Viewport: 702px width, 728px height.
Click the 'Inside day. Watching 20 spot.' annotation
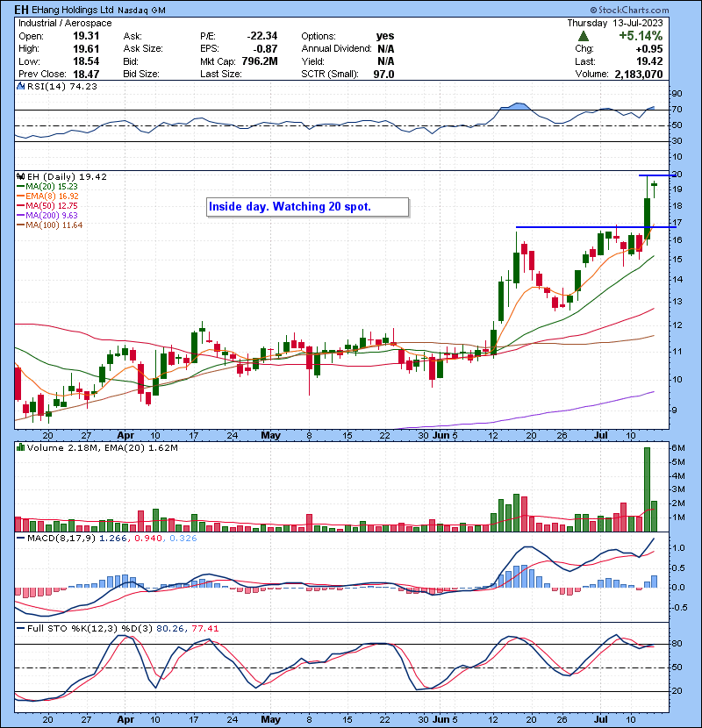(x=307, y=207)
